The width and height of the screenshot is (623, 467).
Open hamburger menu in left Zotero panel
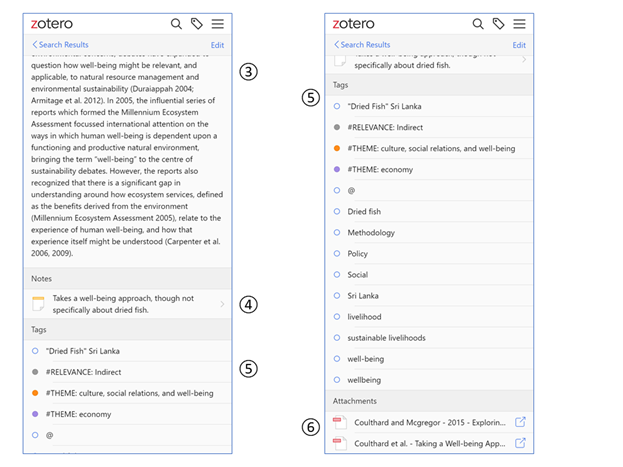click(217, 24)
